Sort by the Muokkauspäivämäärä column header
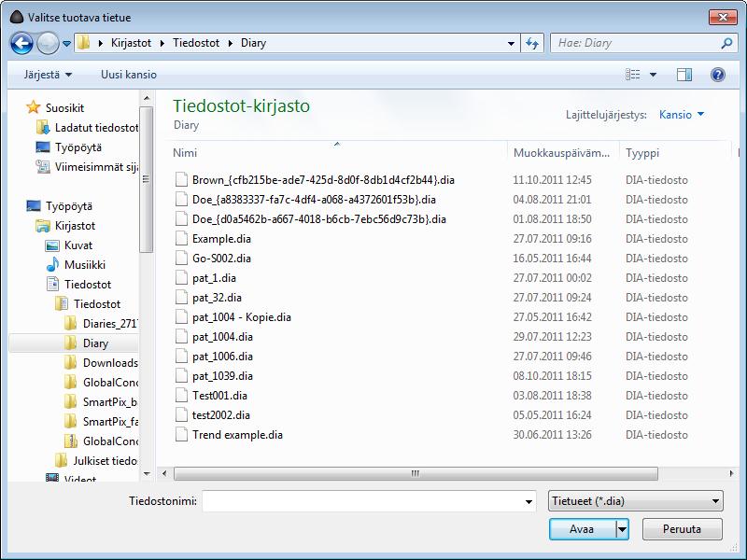The width and height of the screenshot is (747, 560). [x=563, y=153]
